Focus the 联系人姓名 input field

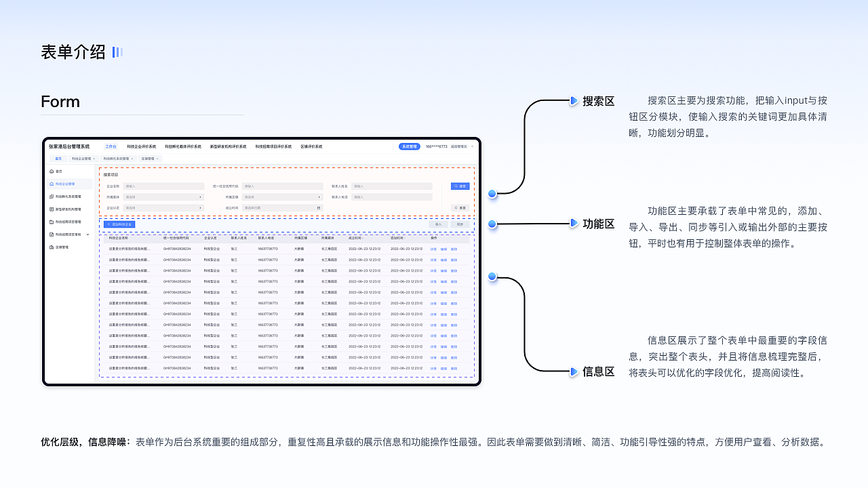[391, 186]
